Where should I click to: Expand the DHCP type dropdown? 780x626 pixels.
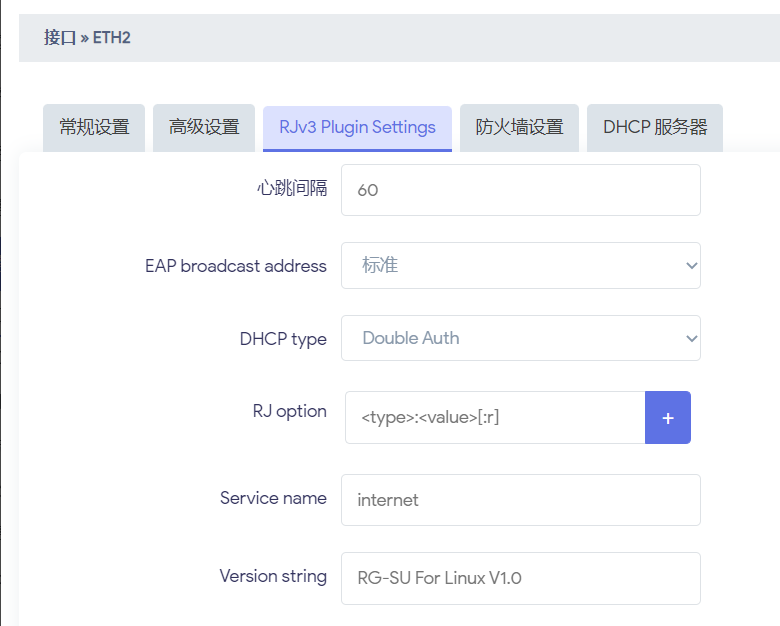[x=521, y=338]
